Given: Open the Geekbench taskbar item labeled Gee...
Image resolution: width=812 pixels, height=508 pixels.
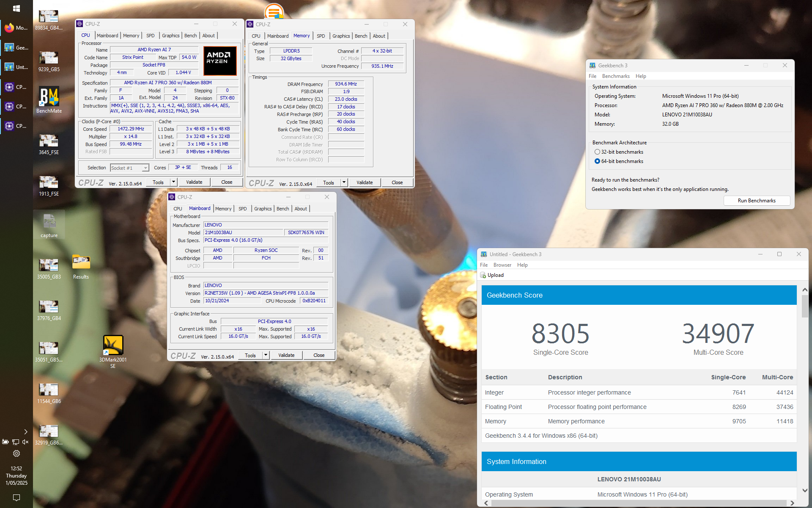Looking at the screenshot, I should 16,47.
